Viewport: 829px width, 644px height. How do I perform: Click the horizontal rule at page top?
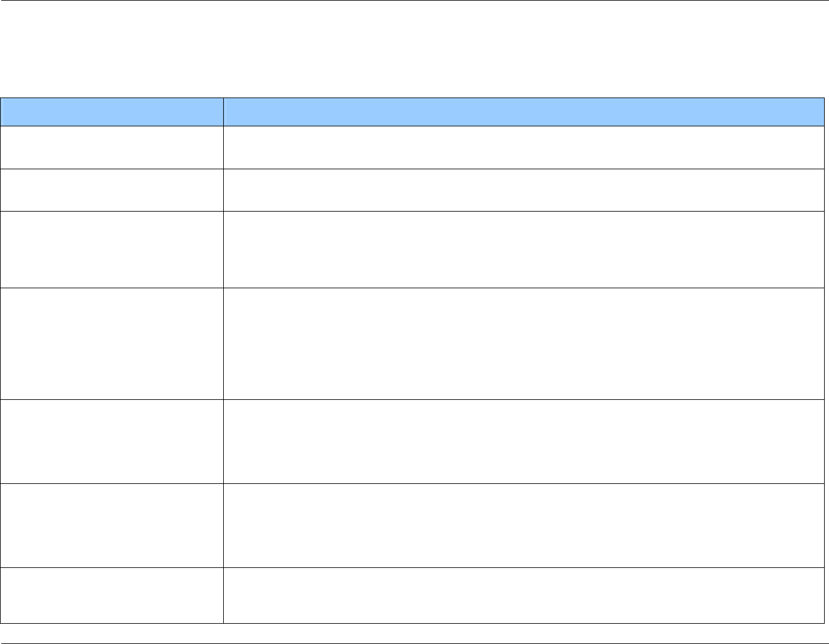415,1
